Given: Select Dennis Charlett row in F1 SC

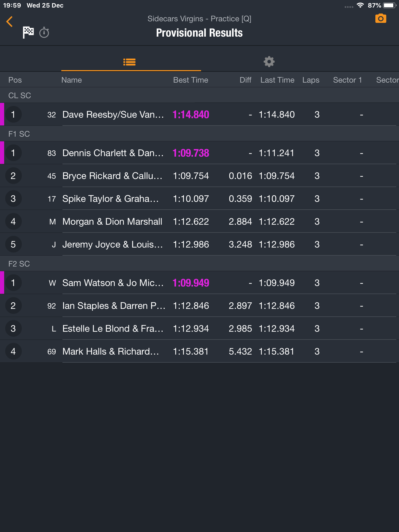Looking at the screenshot, I should [199, 153].
